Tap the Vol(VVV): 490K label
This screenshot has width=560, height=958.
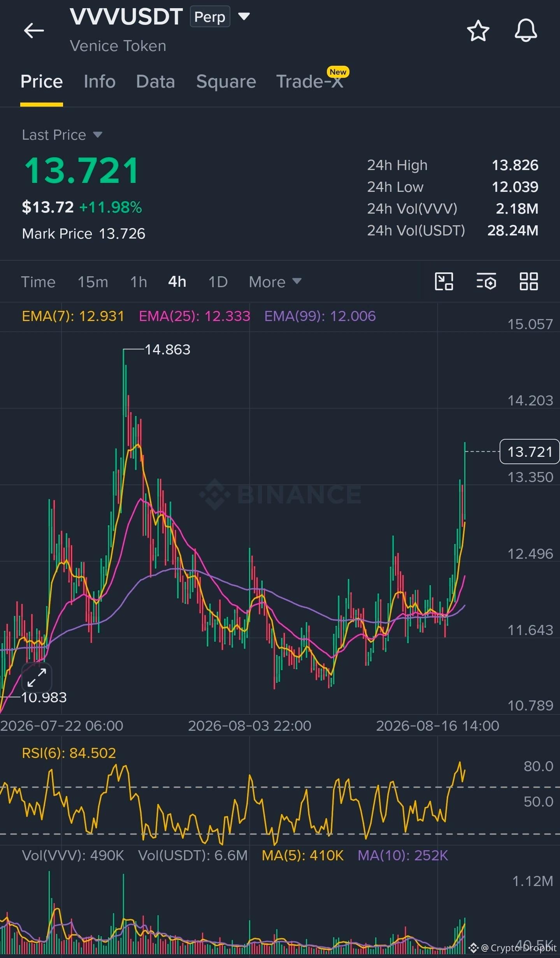[x=73, y=855]
